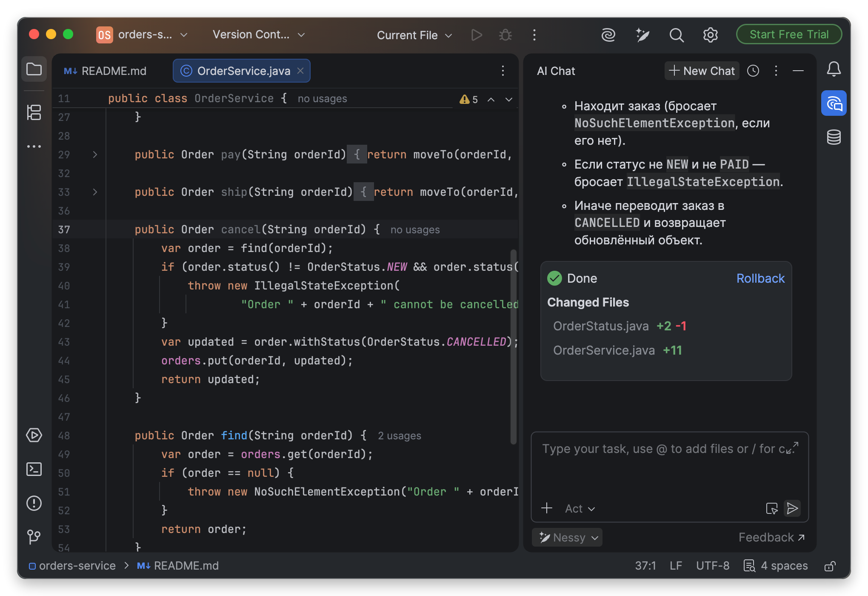The image size is (868, 596).
Task: Click the Rollback link
Action: (x=760, y=278)
